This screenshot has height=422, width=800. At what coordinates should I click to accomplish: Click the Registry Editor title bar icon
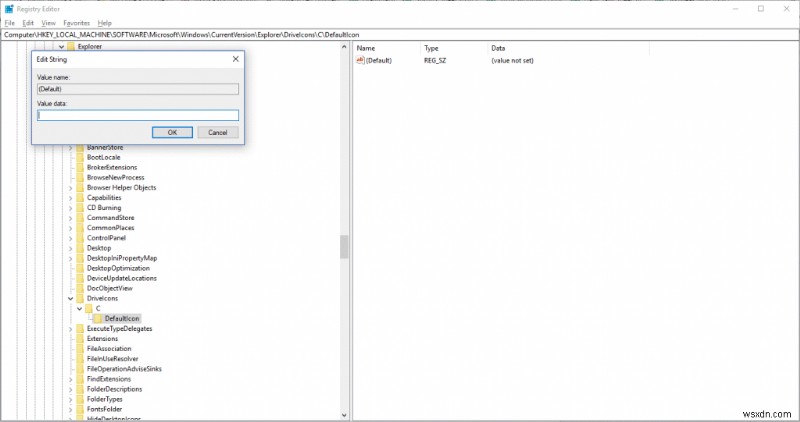(x=9, y=9)
